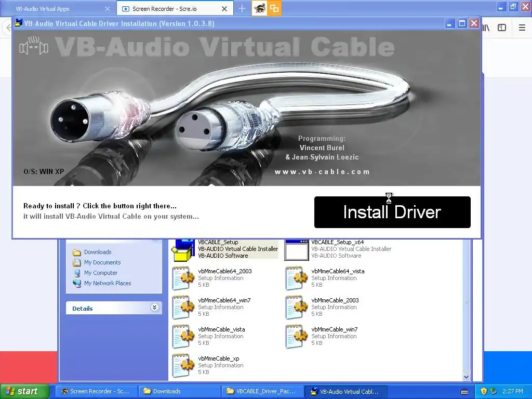Switch to VB-Audio Virtual Apps browser tab
The image size is (532, 399).
coord(43,9)
